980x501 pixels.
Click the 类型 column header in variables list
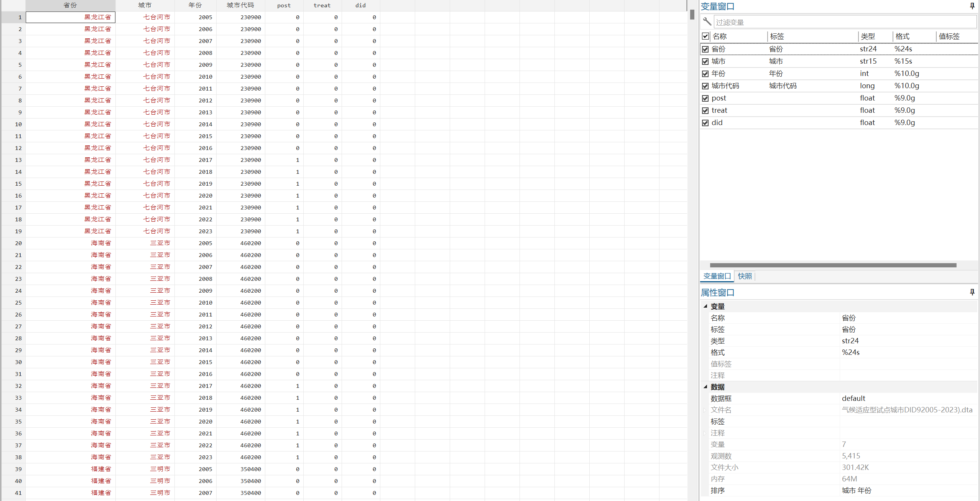868,36
